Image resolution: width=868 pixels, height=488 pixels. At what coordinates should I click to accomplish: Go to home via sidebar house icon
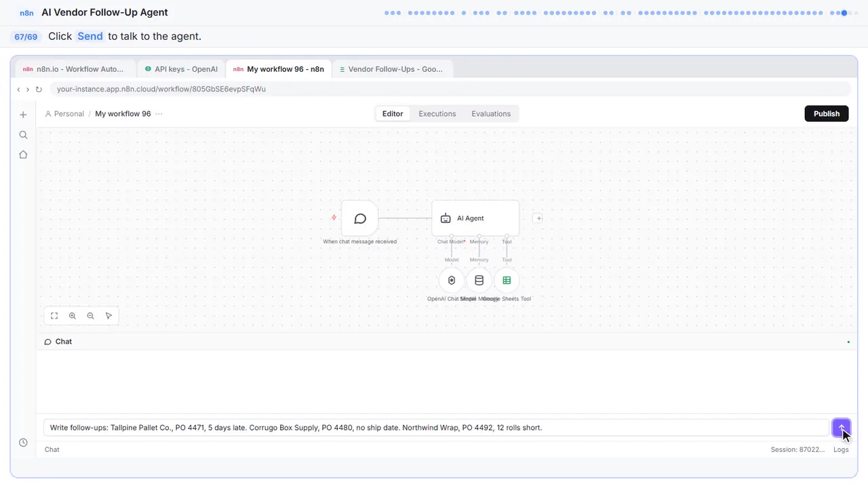click(23, 155)
